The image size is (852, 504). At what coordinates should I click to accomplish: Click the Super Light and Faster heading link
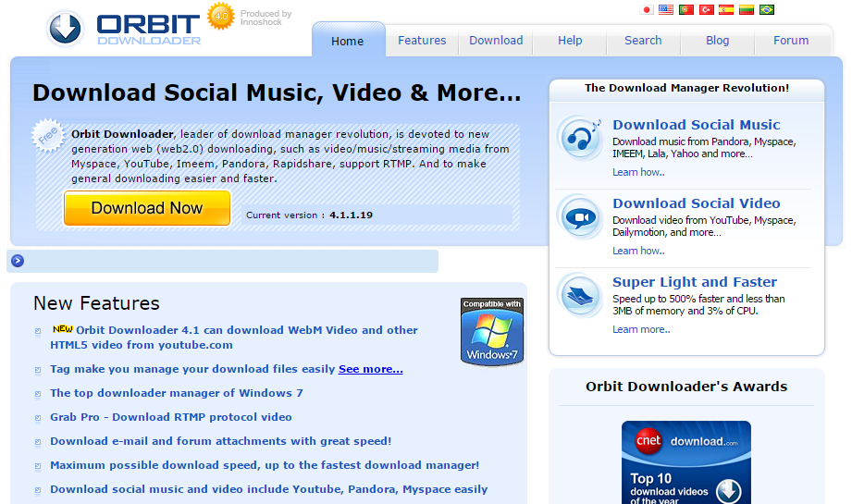point(695,282)
